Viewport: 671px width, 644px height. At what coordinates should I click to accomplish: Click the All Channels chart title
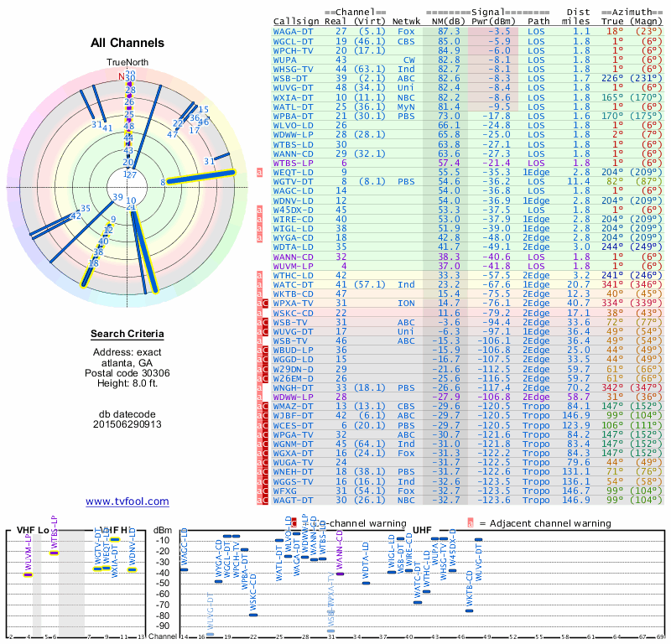click(x=127, y=43)
